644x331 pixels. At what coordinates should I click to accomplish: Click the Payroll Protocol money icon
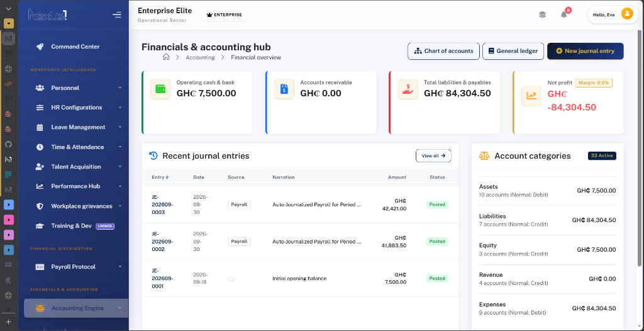click(x=40, y=267)
